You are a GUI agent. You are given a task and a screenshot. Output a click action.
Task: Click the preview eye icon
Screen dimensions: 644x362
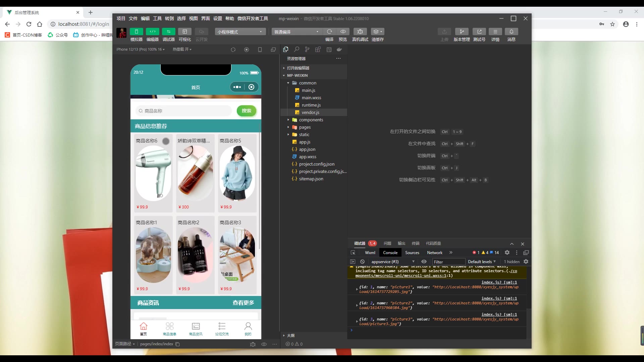(343, 32)
